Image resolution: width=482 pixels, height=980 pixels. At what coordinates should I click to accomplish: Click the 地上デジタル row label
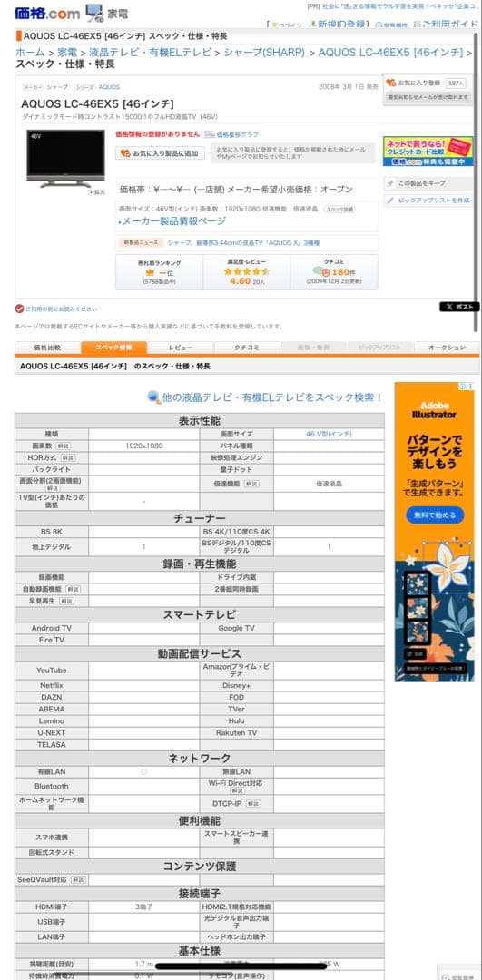click(x=51, y=546)
